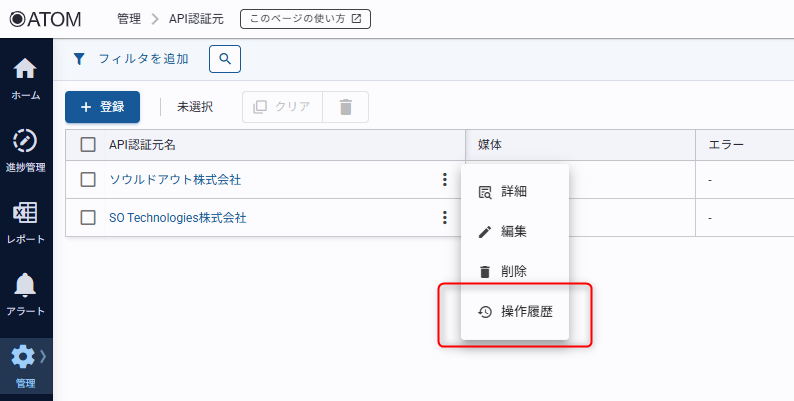Go to 進捗管理 progress management icon

(x=25, y=141)
